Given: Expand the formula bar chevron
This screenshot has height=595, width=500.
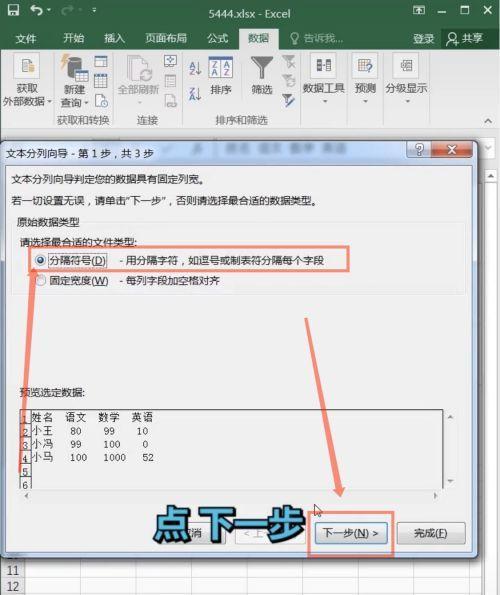Looking at the screenshot, I should coord(489,147).
